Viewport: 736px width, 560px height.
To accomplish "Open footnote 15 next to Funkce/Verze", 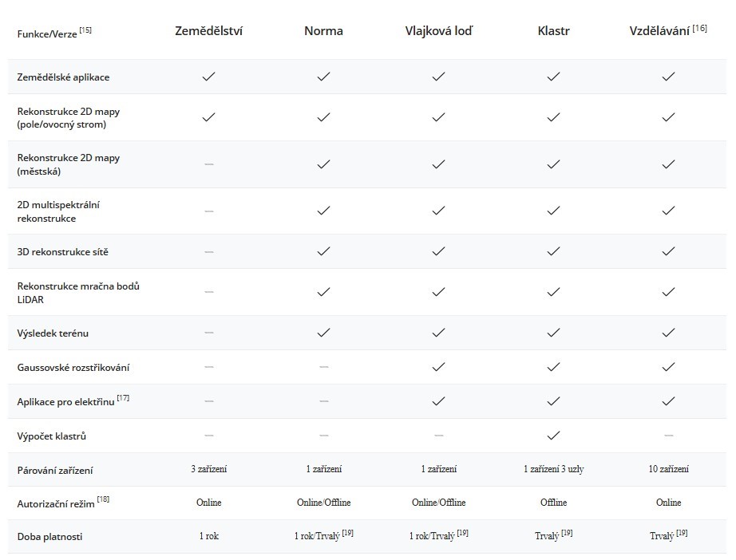I will pyautogui.click(x=85, y=30).
